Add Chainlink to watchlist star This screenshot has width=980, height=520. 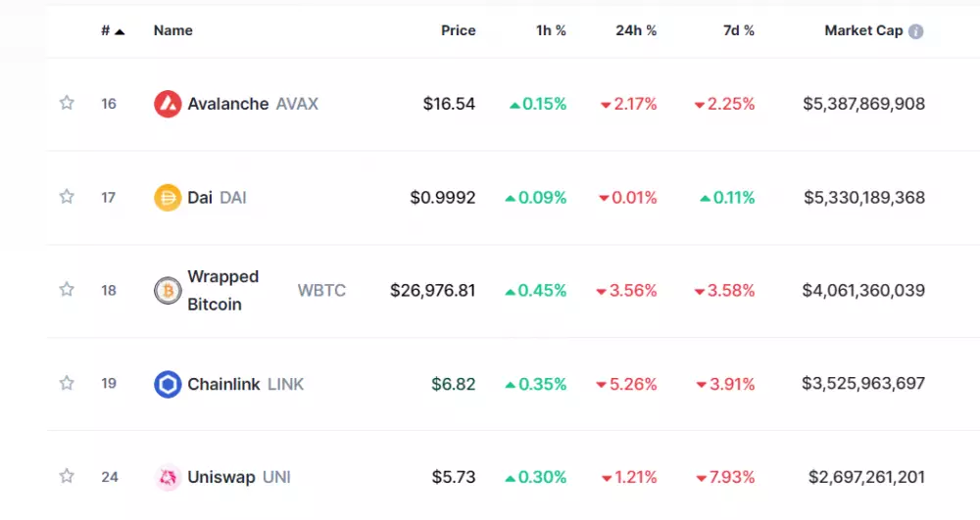tap(67, 383)
